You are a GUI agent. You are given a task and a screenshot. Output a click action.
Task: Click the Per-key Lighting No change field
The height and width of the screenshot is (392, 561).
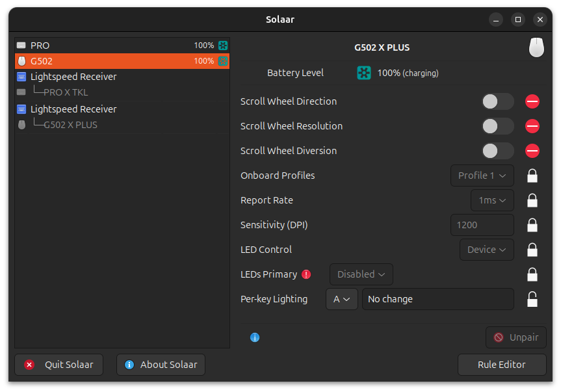[x=438, y=299]
